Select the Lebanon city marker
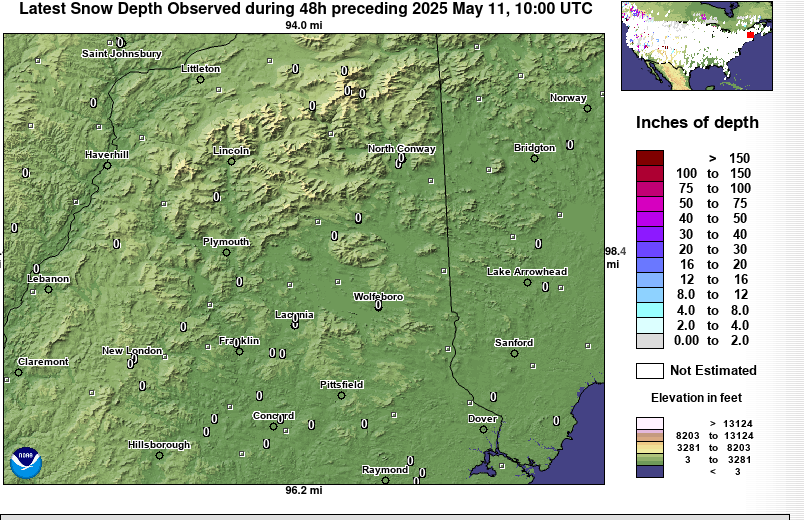The height and width of the screenshot is (520, 804). [48, 289]
